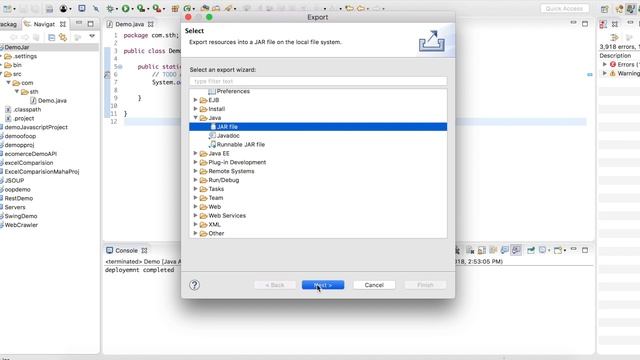Click the Quick Access search field
The image size is (640, 360).
pyautogui.click(x=564, y=9)
